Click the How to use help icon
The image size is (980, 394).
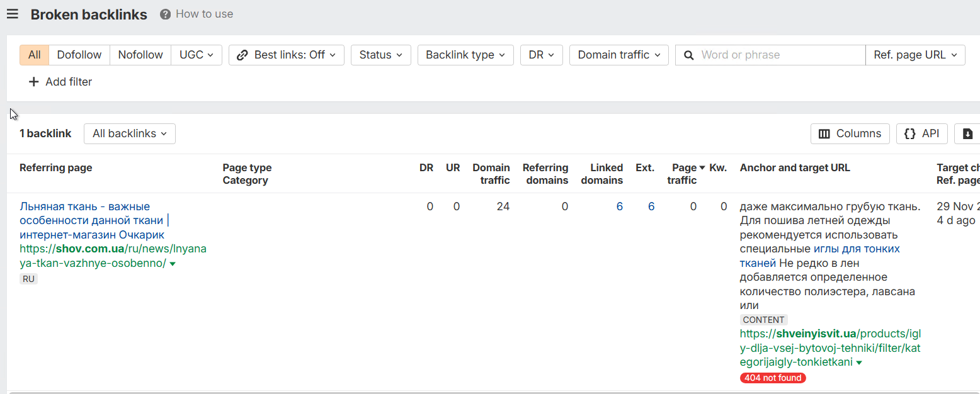pyautogui.click(x=166, y=14)
